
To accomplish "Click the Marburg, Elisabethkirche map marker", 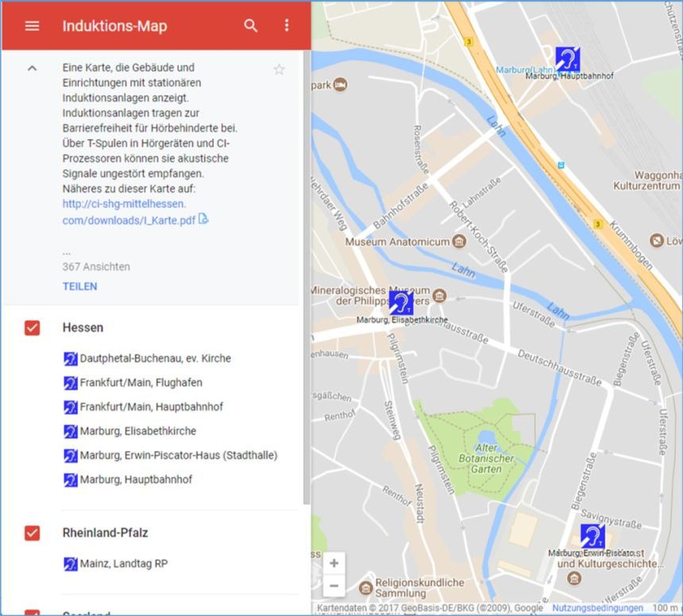I will [x=402, y=302].
